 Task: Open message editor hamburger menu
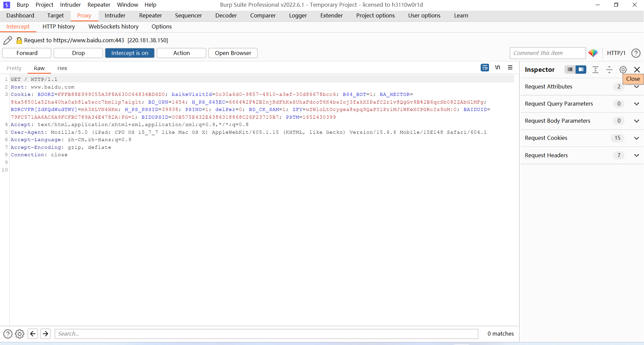[510, 68]
